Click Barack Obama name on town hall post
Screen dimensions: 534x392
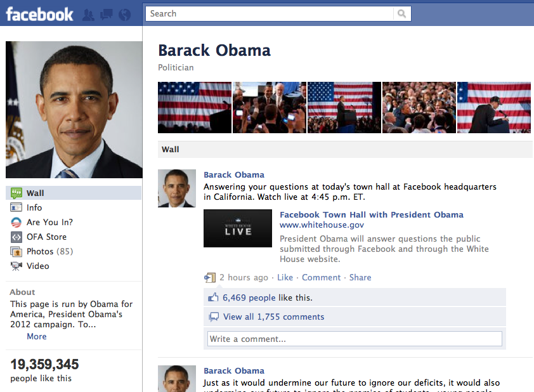(x=234, y=174)
